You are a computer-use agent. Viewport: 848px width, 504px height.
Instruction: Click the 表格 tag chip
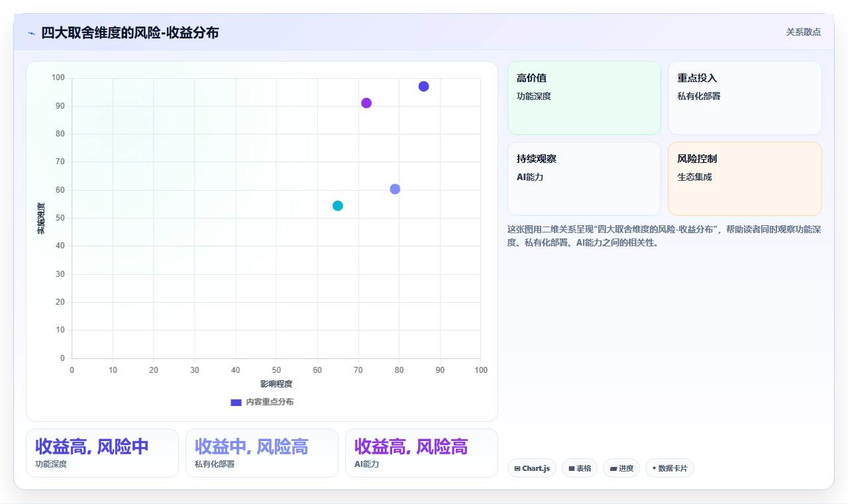pyautogui.click(x=580, y=468)
